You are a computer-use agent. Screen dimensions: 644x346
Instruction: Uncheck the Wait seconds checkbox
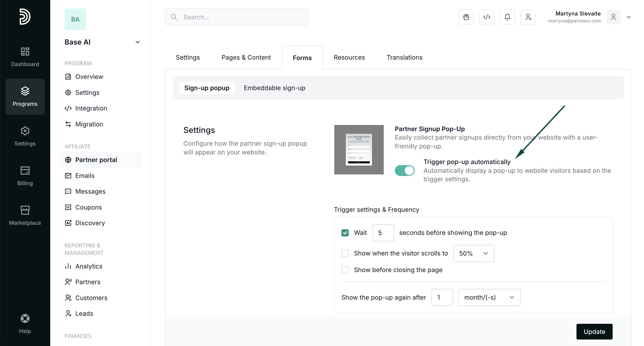pyautogui.click(x=345, y=233)
